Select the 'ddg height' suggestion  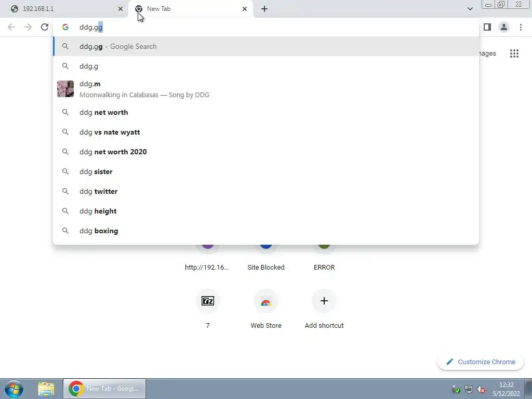(x=266, y=211)
